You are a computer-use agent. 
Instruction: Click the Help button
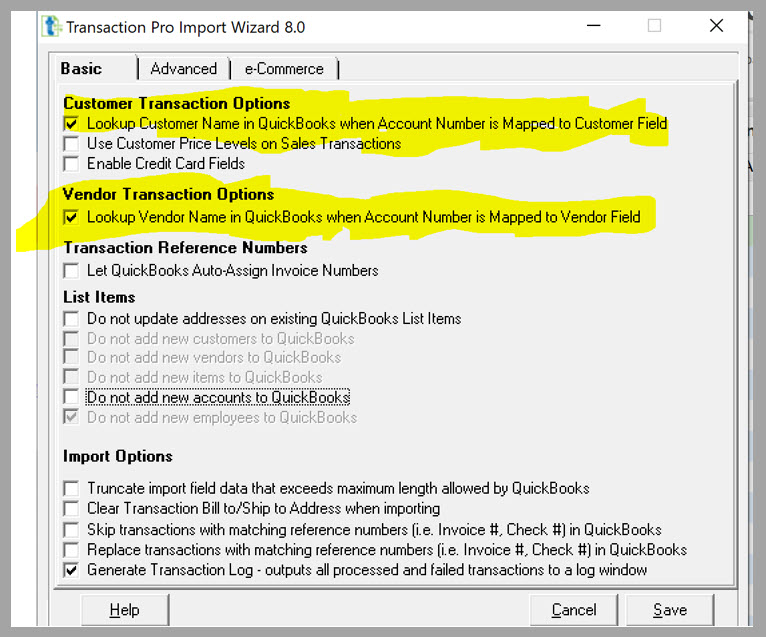pos(125,610)
